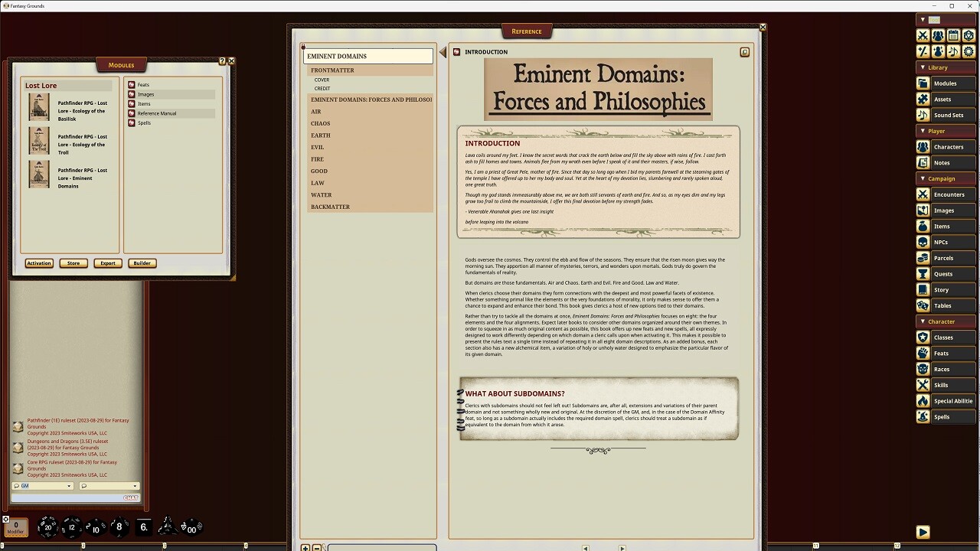
Task: Click the Builder button in the Modules window
Action: pyautogui.click(x=142, y=262)
